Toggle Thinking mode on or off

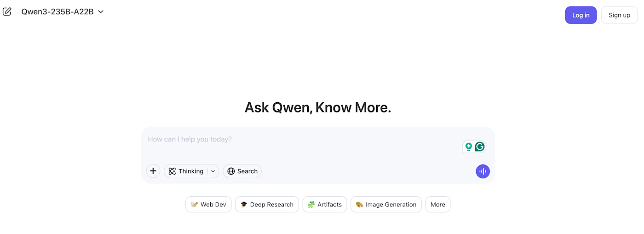(186, 171)
